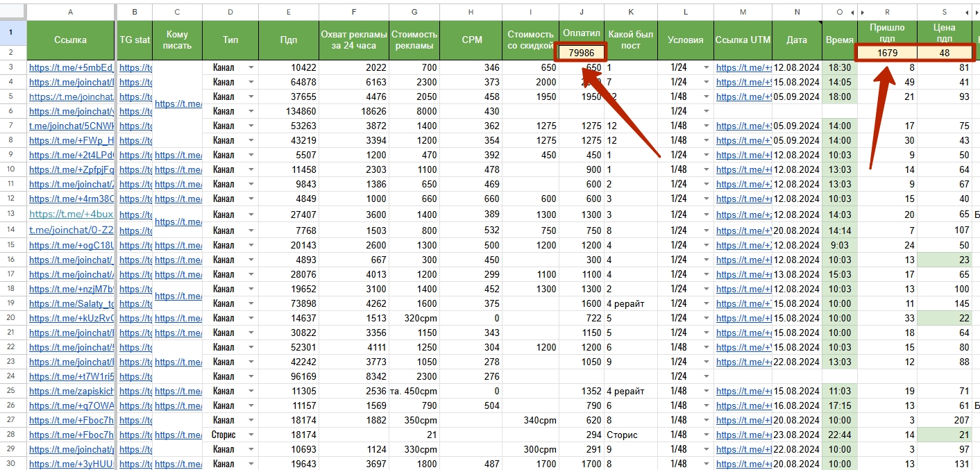Select the price cell with 145
The height and width of the screenshot is (470, 980).
tap(945, 303)
